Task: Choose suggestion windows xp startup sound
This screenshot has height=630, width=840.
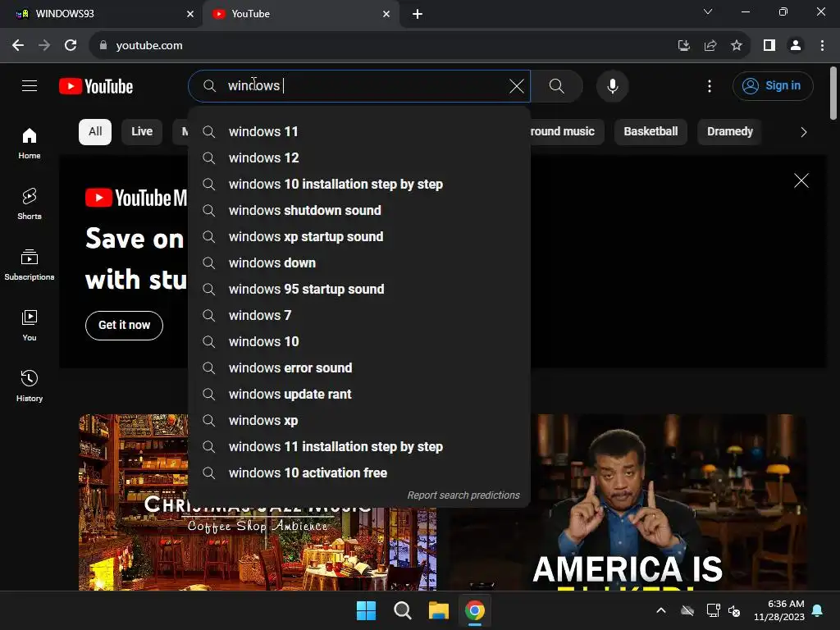Action: (x=359, y=237)
